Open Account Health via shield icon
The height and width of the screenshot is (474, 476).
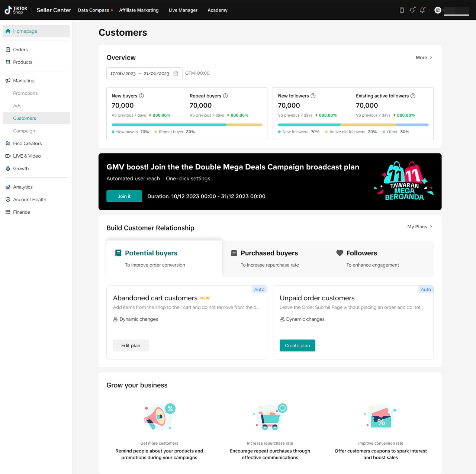[x=8, y=200]
